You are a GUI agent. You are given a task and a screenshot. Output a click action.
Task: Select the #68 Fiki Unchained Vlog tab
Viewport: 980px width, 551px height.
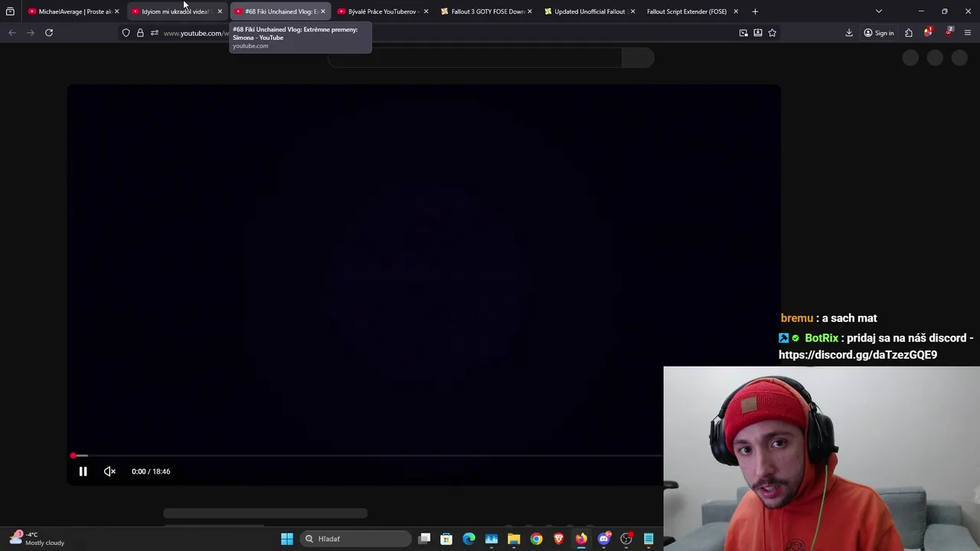280,11
